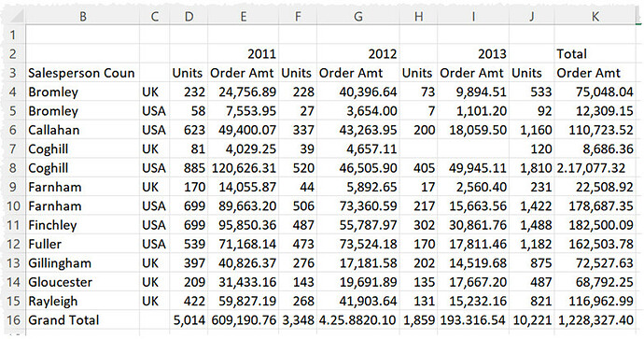Select the 120,626.31 order amount cell

coord(244,168)
